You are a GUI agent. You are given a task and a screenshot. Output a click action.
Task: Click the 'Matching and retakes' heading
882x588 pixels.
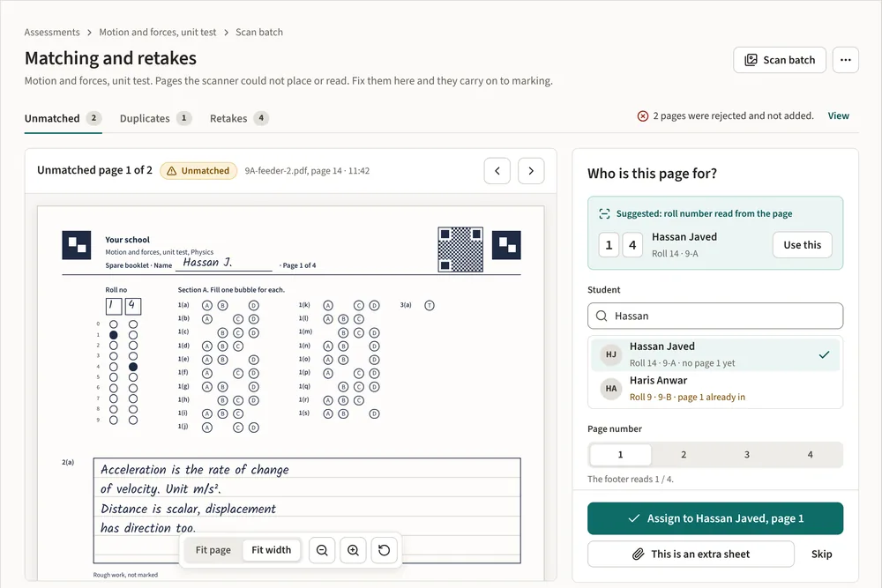(x=111, y=58)
